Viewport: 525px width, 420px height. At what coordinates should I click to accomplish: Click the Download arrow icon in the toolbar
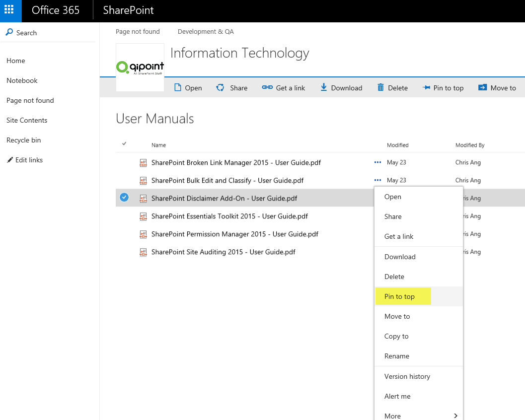click(x=323, y=87)
